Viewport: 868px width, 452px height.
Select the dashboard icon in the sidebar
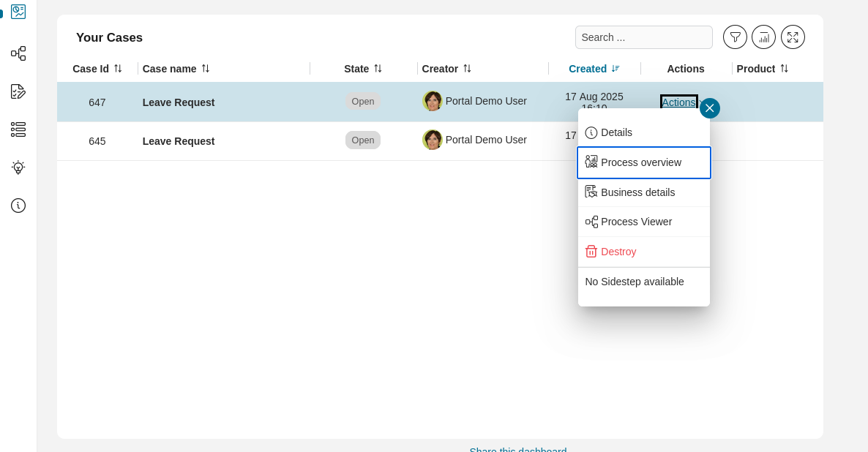pos(18,12)
